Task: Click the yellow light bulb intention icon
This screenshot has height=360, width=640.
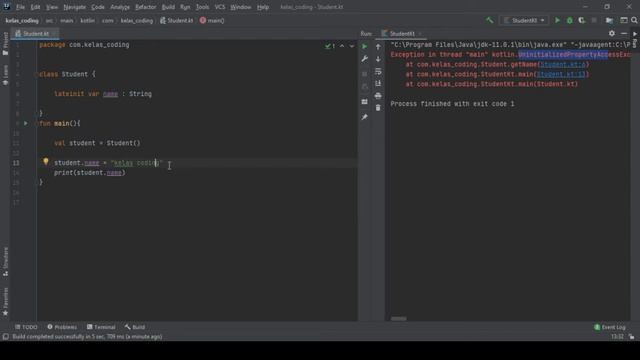Action: point(46,162)
